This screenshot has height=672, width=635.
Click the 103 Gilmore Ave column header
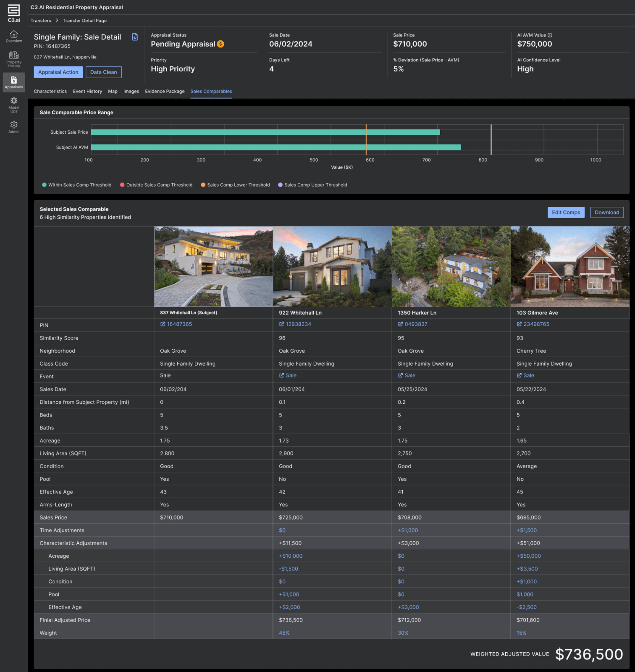coord(537,313)
